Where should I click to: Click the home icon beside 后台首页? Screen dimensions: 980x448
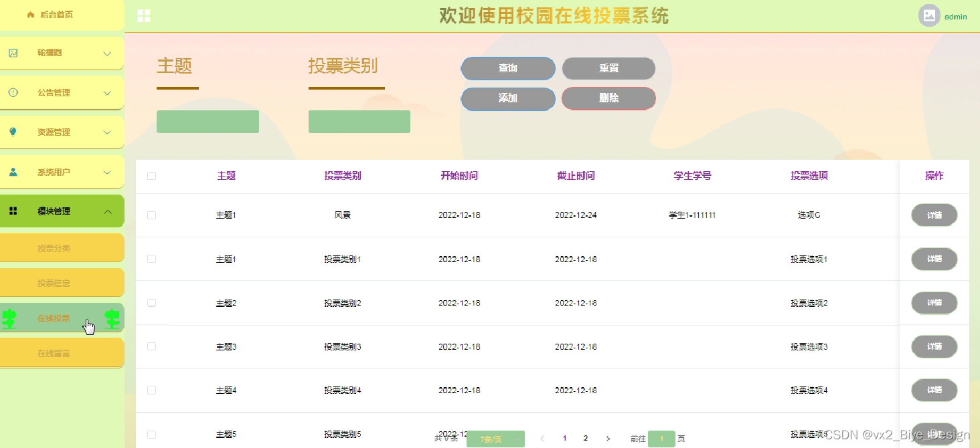pos(31,15)
